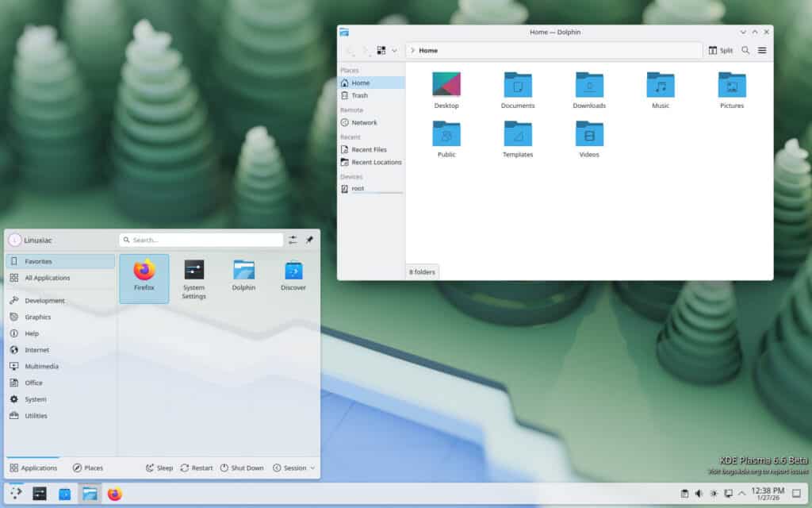Image resolution: width=812 pixels, height=508 pixels.
Task: Expand hidden system tray icons
Action: (742, 493)
